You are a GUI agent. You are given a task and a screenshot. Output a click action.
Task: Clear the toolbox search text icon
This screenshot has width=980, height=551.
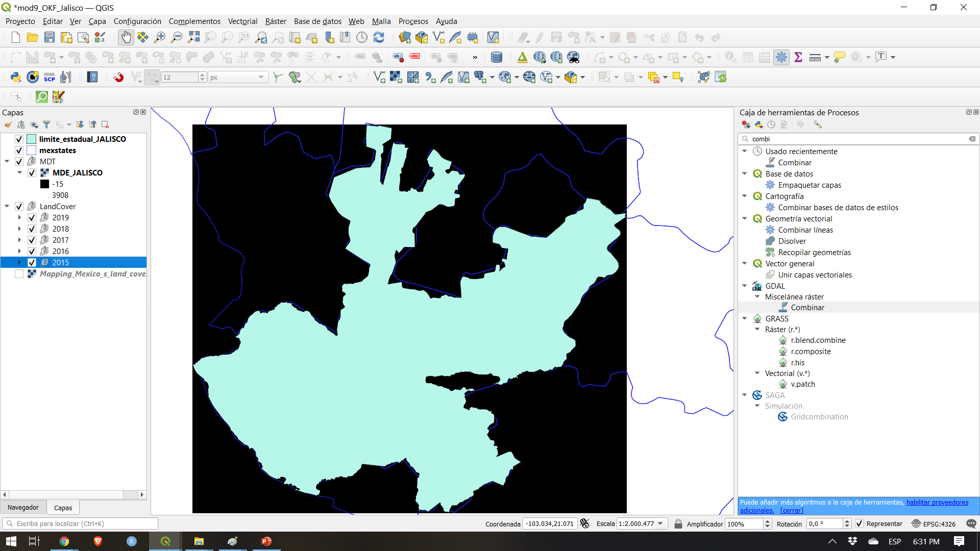[972, 139]
